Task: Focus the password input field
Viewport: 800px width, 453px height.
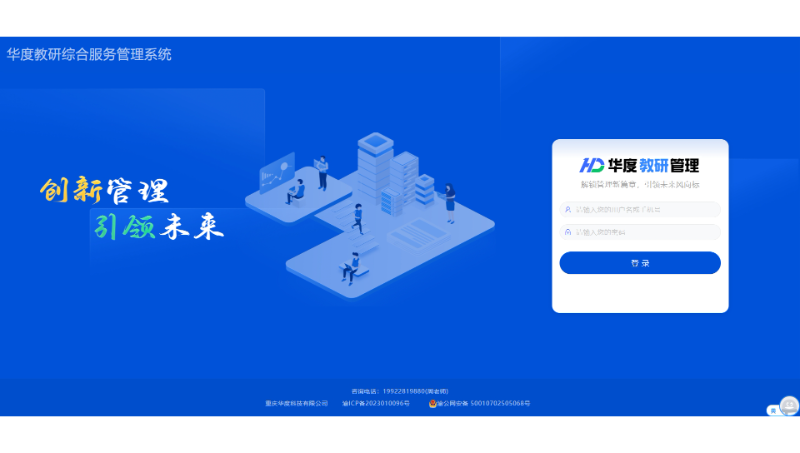Action: [x=645, y=232]
